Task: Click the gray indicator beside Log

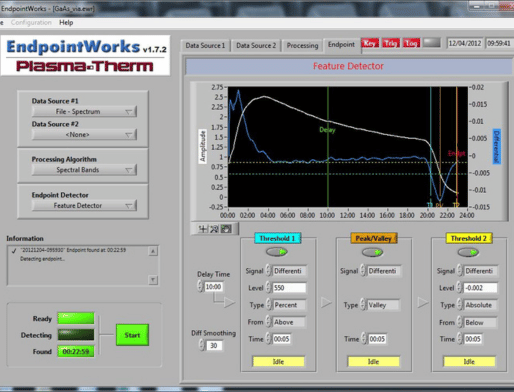Action: point(432,43)
